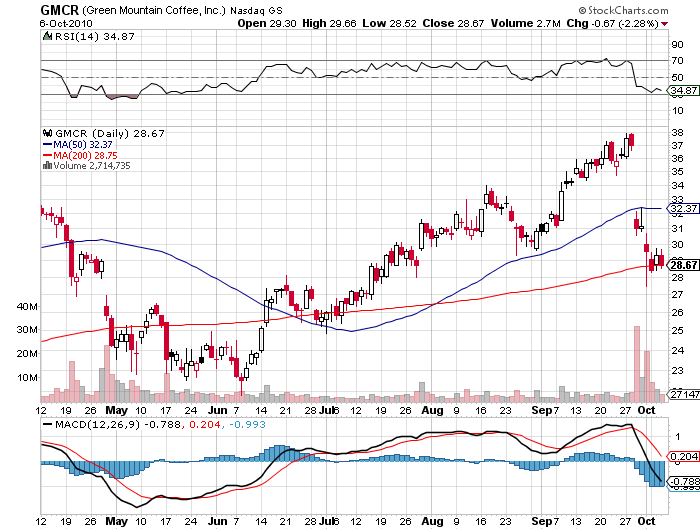The height and width of the screenshot is (530, 700).
Task: Click the "Sep" label under the price chart
Action: click(x=542, y=410)
